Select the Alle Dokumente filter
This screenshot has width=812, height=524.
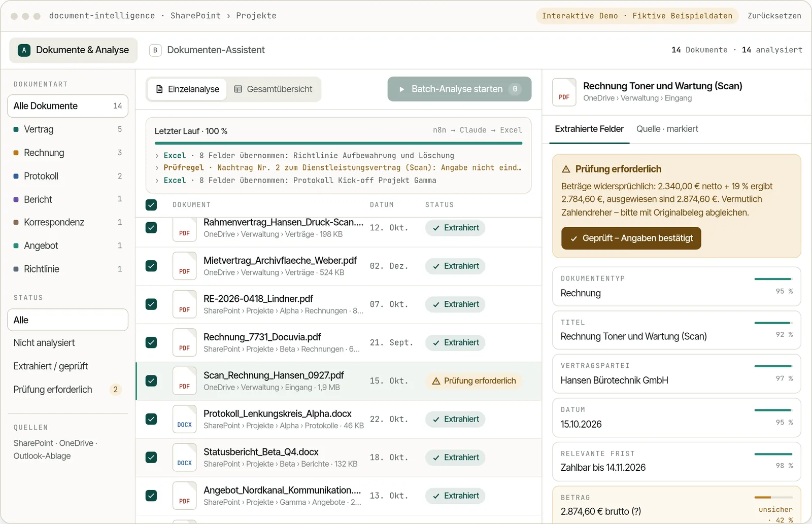coord(67,106)
